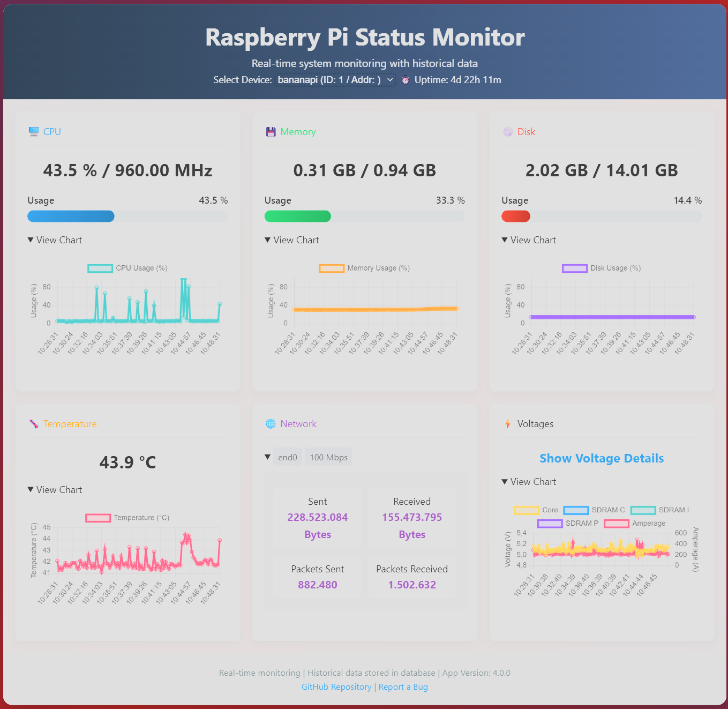
Task: Open the GitHub Repository link
Action: pyautogui.click(x=336, y=686)
